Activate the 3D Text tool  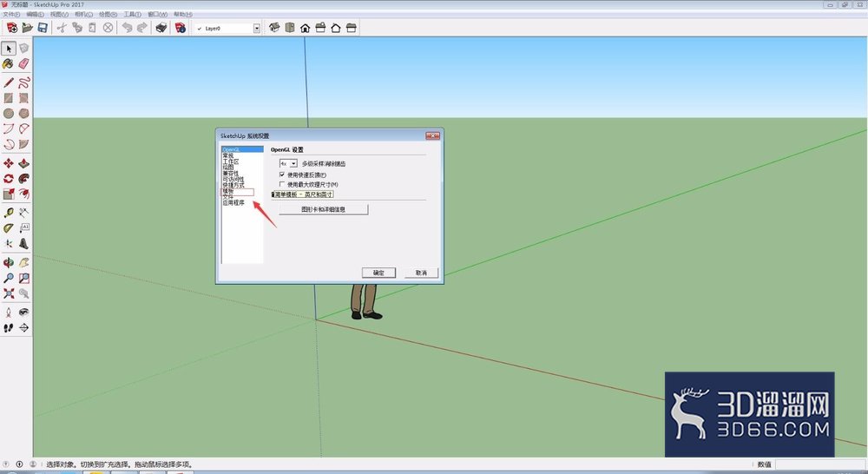coord(23,244)
